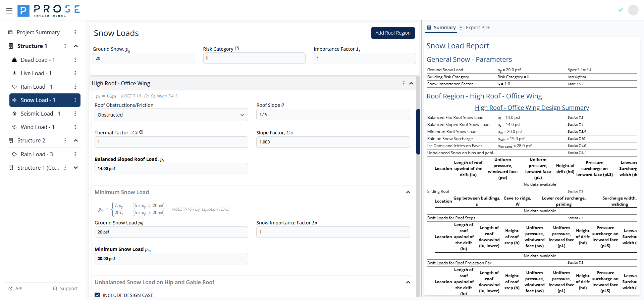
Task: Click the Ground Snow input field
Action: tap(144, 58)
